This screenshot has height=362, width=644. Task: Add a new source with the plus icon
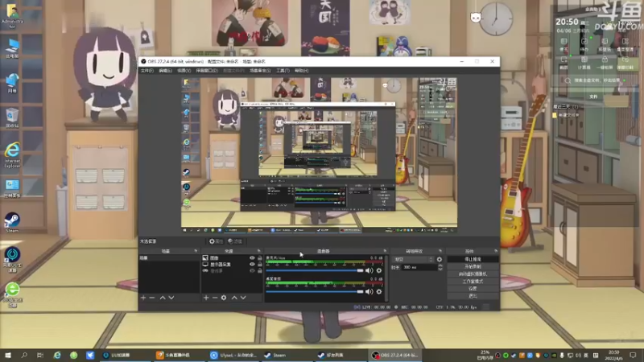[x=206, y=298]
